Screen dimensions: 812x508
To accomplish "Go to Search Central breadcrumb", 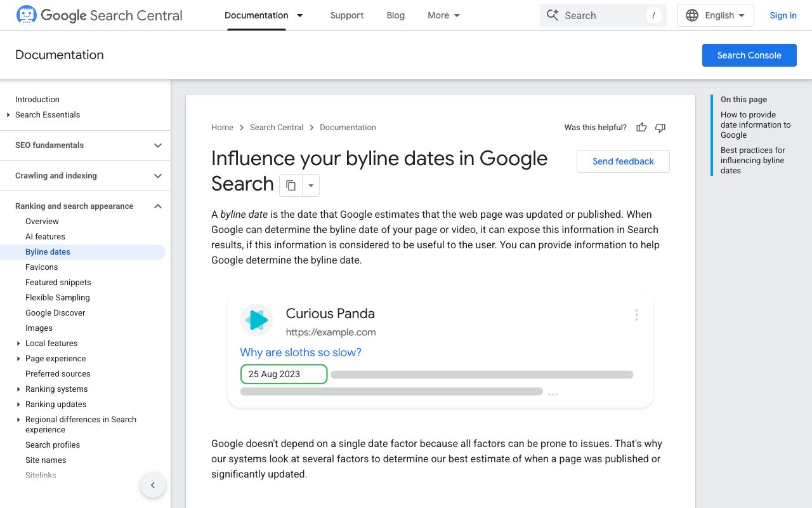I will tap(277, 128).
